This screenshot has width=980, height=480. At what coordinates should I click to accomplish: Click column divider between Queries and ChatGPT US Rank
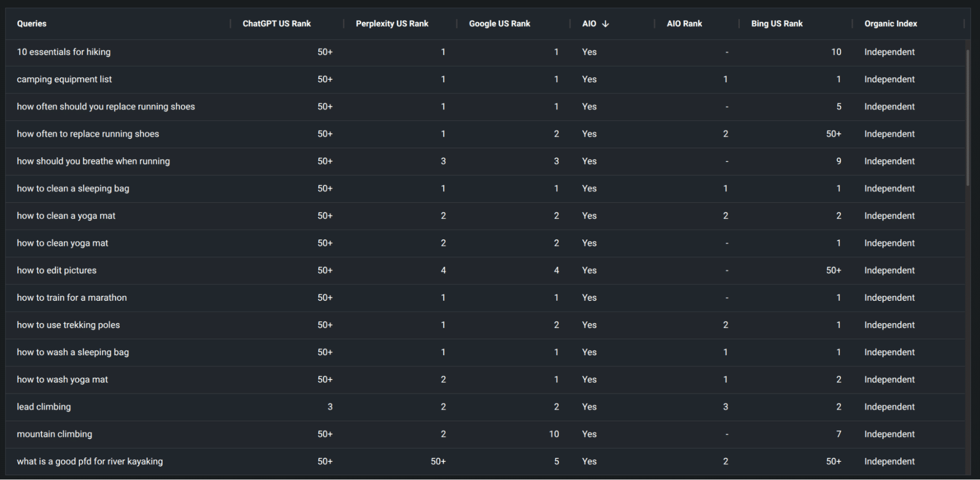[230, 24]
